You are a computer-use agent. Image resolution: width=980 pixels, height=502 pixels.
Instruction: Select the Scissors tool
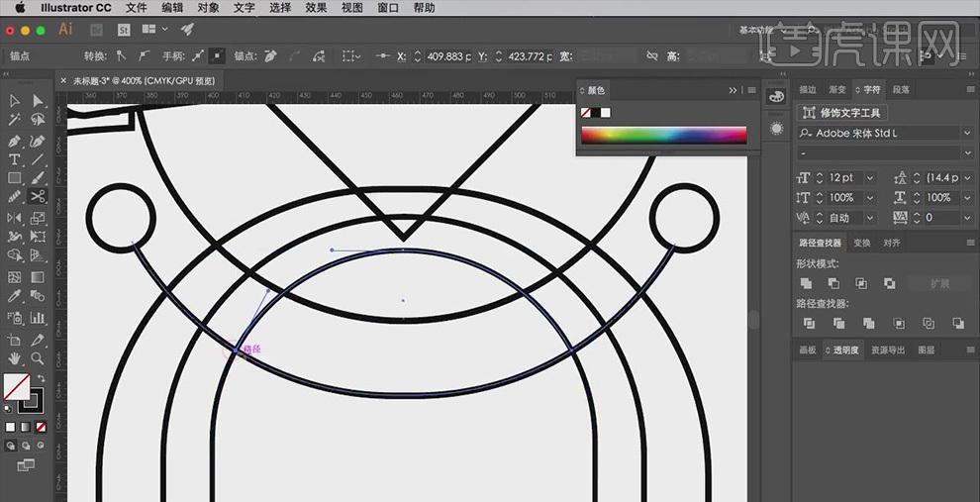pyautogui.click(x=39, y=197)
